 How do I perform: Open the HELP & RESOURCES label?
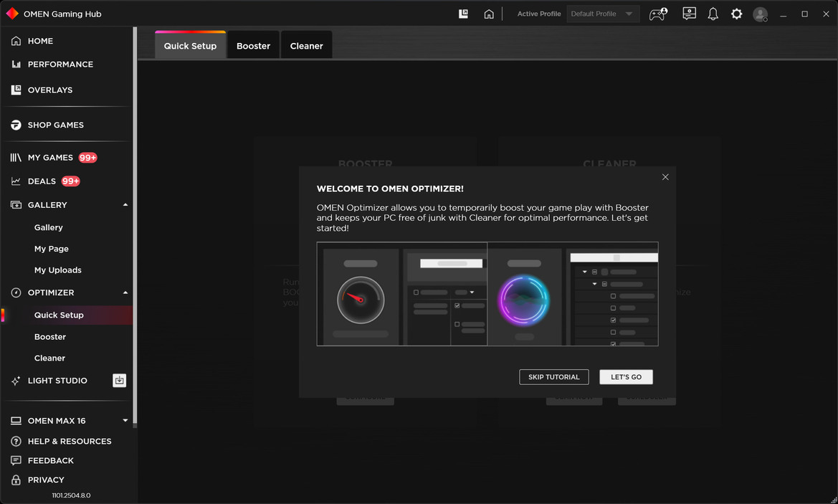point(70,442)
